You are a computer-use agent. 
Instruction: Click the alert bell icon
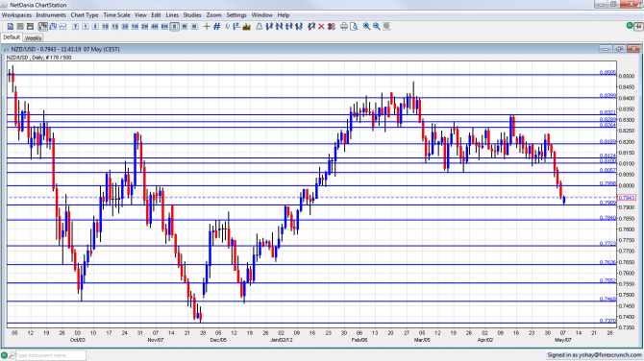tap(260, 27)
